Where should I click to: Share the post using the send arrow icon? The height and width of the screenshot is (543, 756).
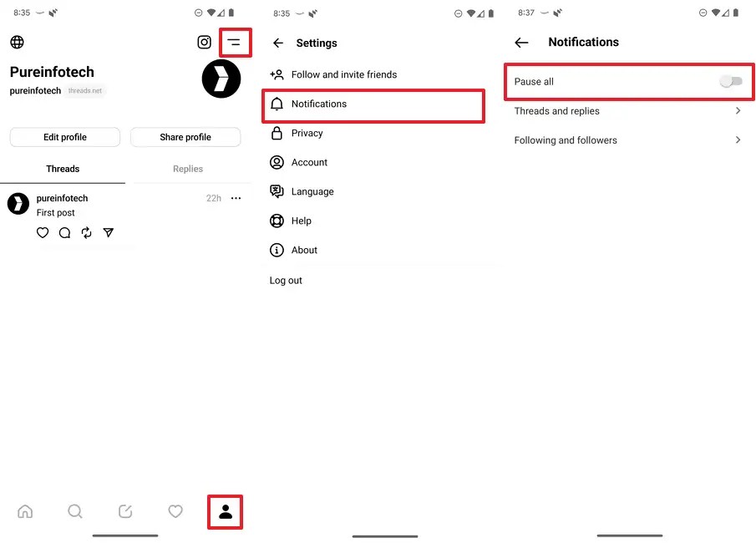109,232
